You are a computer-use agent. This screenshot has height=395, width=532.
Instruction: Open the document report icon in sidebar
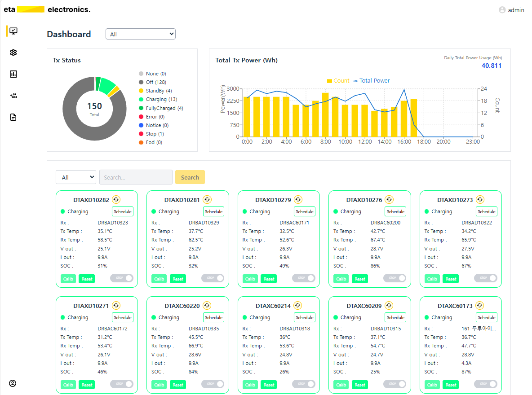click(x=13, y=117)
